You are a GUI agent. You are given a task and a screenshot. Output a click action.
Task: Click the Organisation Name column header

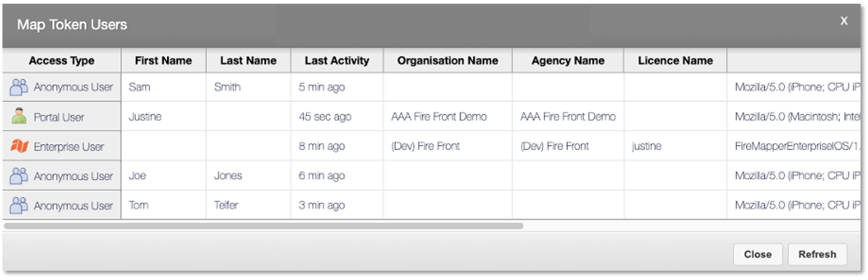click(448, 61)
